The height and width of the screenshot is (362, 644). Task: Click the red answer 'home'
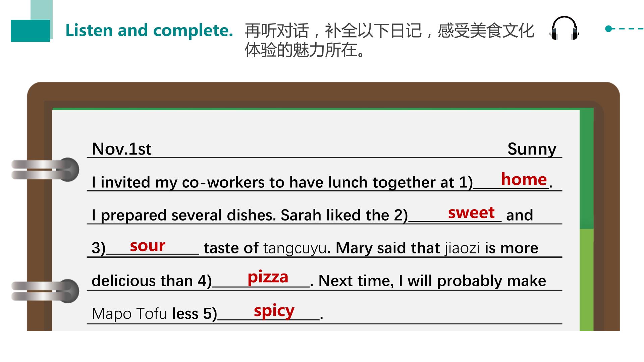point(524,179)
